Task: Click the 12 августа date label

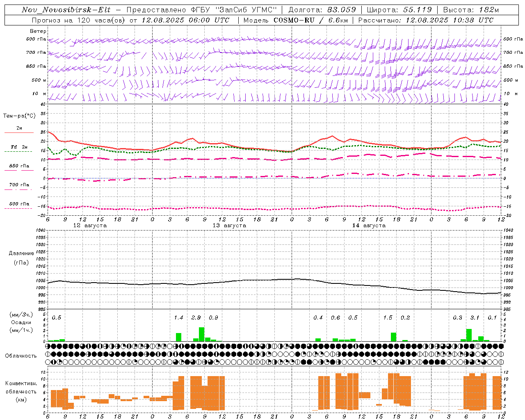Action: click(x=90, y=226)
